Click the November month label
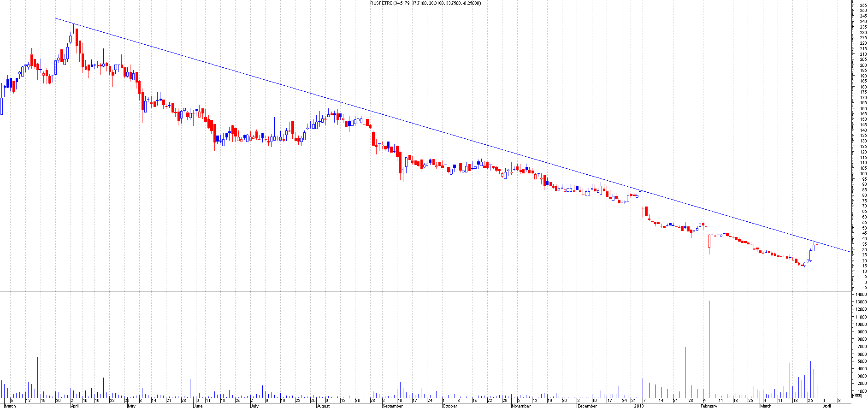Screen dimensions: 868x408 pos(521,406)
